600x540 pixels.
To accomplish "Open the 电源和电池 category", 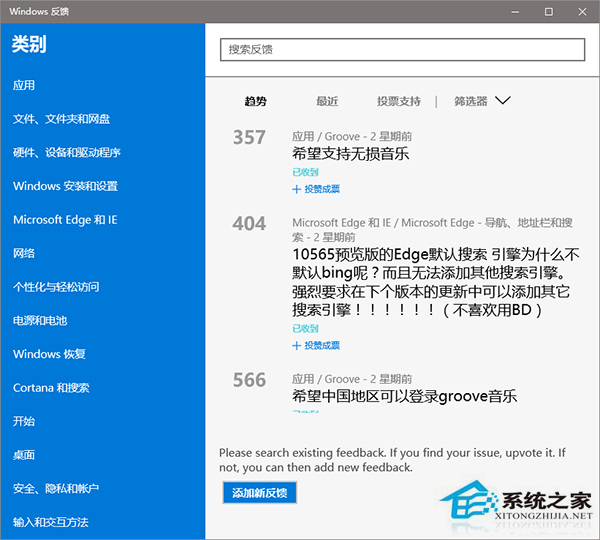I will (x=40, y=320).
